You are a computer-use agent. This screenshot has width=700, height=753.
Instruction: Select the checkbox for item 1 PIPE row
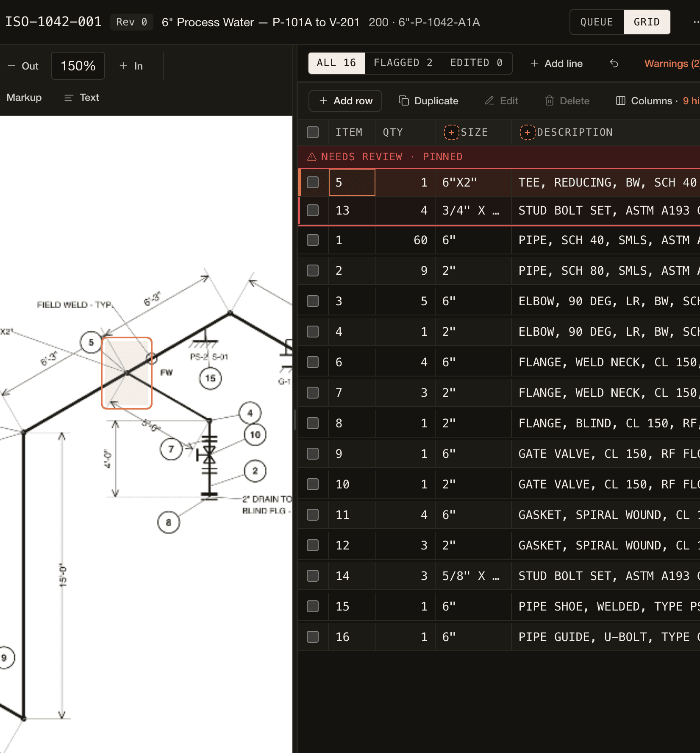[313, 240]
